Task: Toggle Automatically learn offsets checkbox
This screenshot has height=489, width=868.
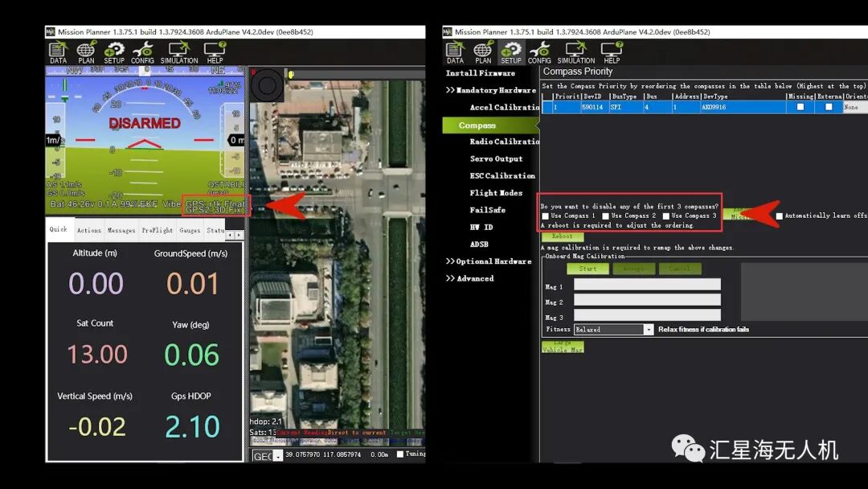Action: [780, 216]
